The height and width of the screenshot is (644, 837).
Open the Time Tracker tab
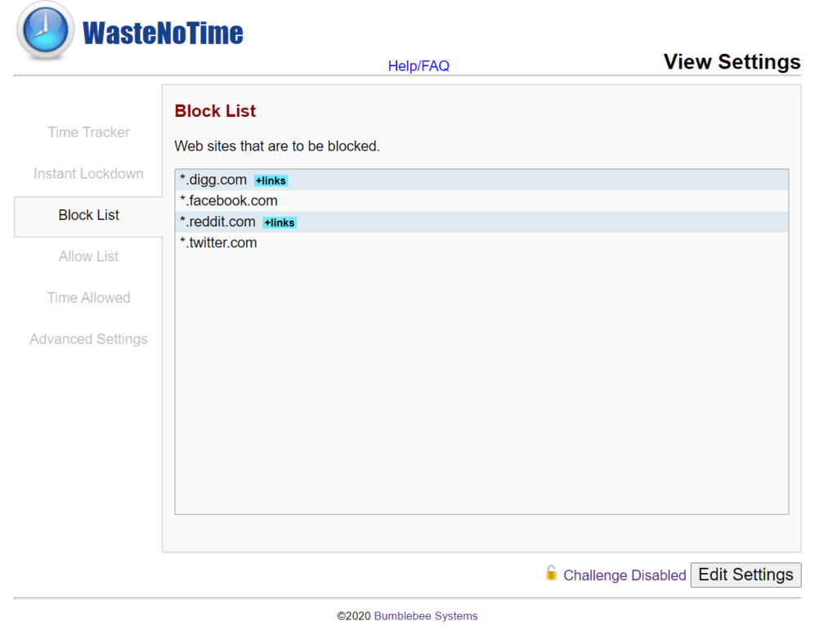[88, 132]
